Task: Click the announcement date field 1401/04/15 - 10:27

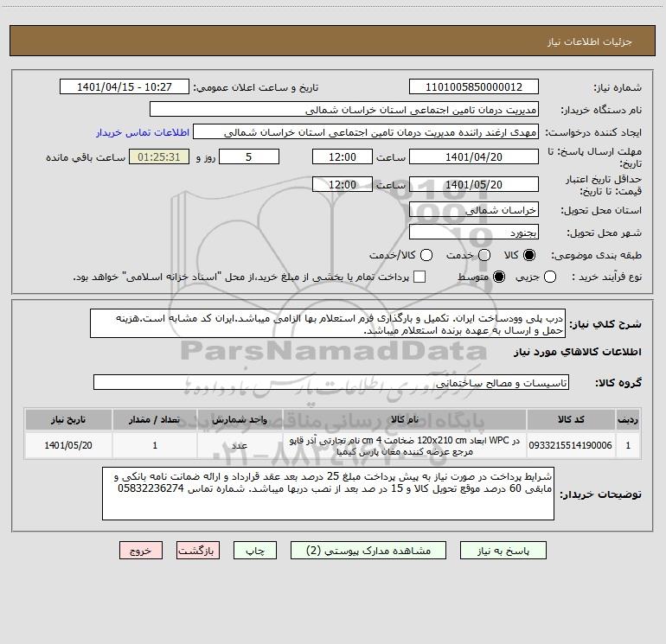Action: click(125, 87)
